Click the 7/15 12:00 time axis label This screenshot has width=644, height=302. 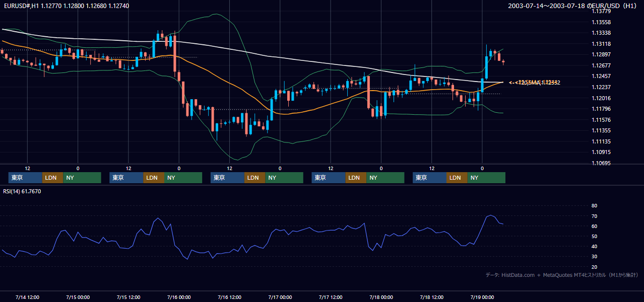pyautogui.click(x=128, y=297)
